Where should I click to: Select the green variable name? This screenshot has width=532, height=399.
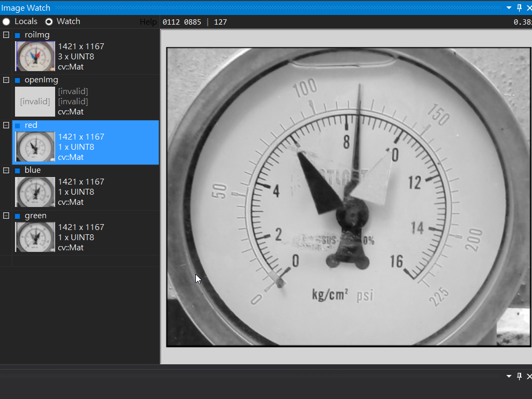[x=36, y=216]
